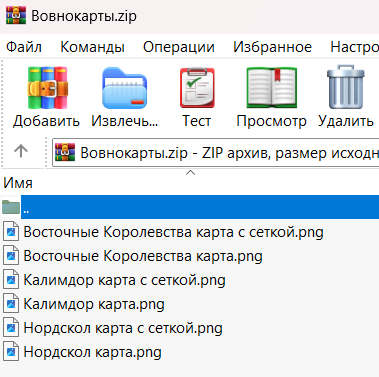
Task: Click the parent folder icon row
Action: (x=11, y=207)
